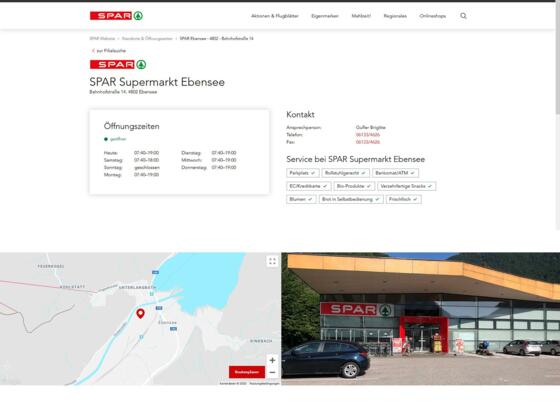Click the Brot in Selbstbedienung tag

[x=351, y=199]
